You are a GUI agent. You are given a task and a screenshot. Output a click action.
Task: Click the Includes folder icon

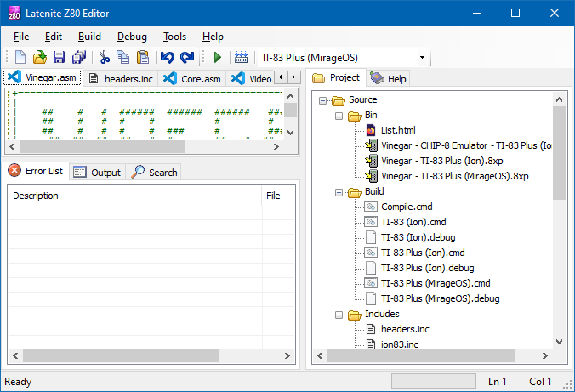[x=355, y=315]
